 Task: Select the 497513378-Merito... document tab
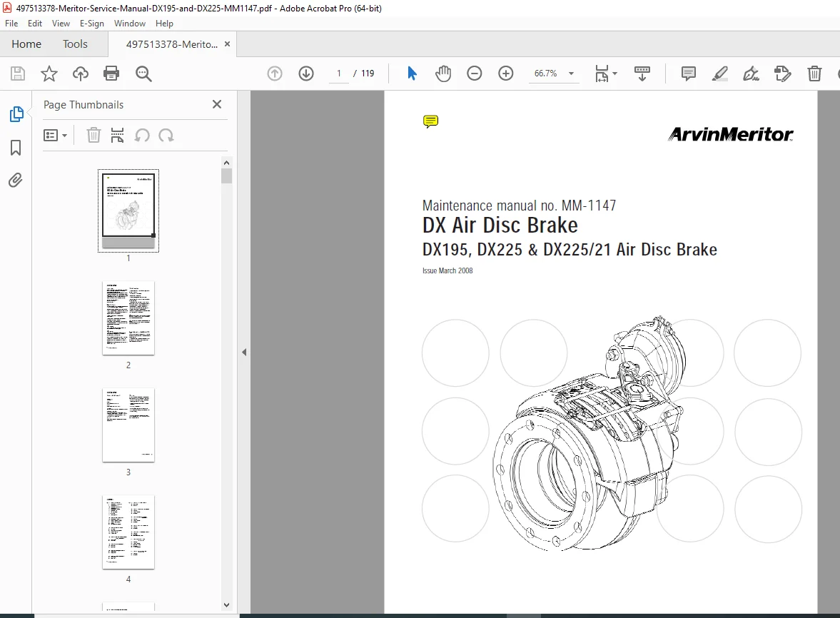point(171,44)
